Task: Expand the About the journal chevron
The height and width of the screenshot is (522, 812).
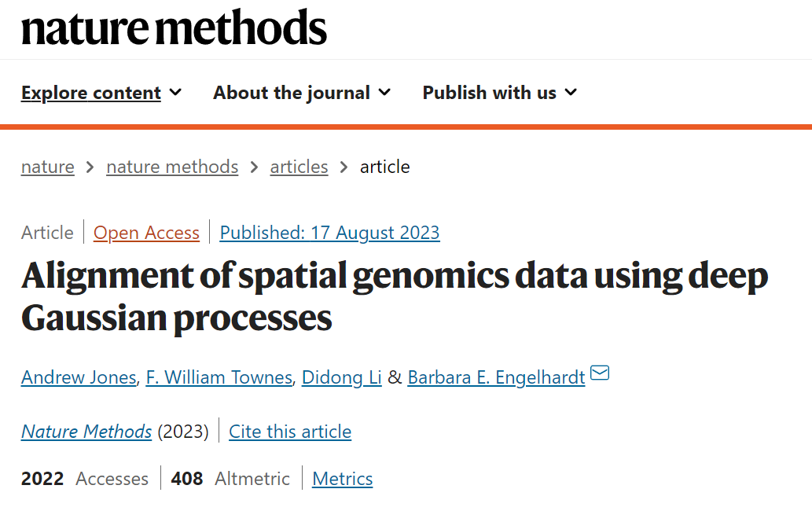Action: 384,92
